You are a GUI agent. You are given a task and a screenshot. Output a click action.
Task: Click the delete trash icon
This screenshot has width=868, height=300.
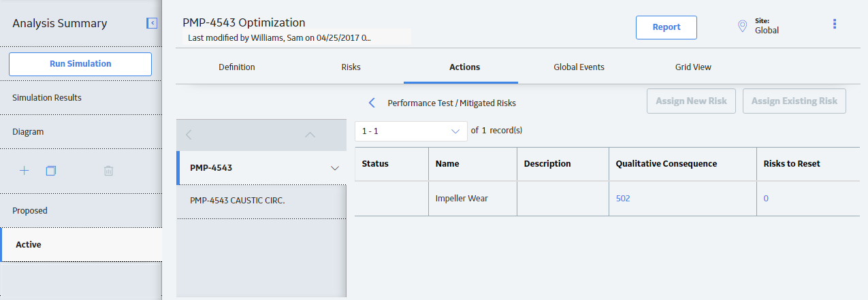tap(108, 171)
